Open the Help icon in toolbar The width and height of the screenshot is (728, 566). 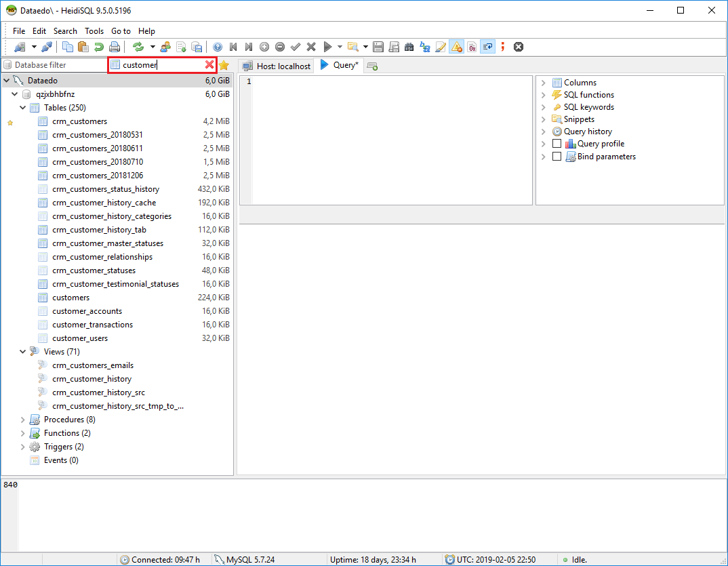[x=218, y=47]
